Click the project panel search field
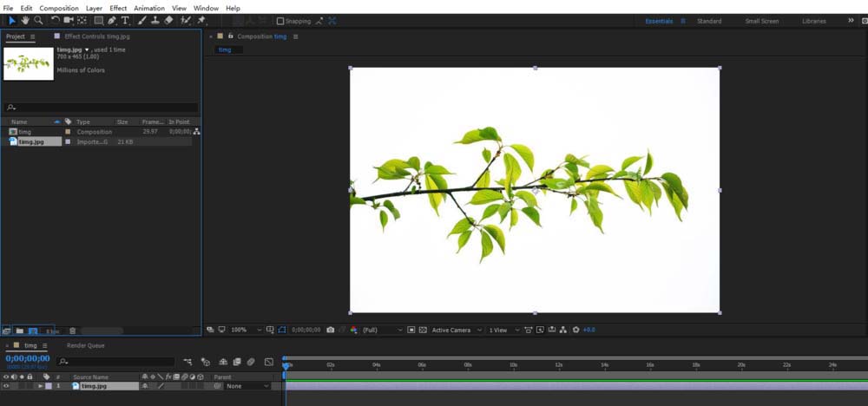This screenshot has height=406, width=868. (x=104, y=108)
